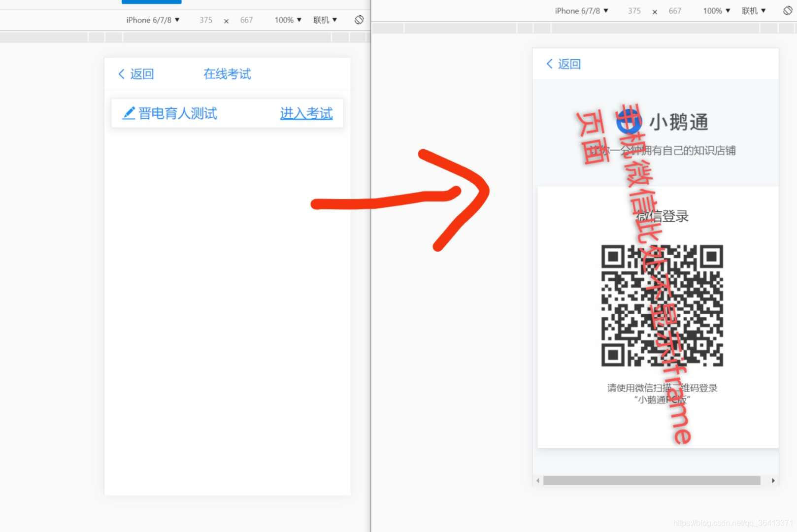
Task: Click 返回 in the right phone view
Action: point(570,64)
